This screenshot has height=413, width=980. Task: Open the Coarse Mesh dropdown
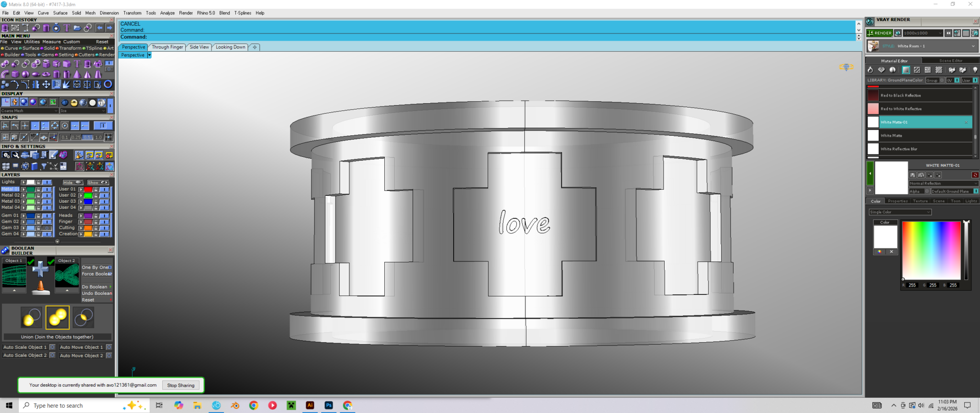click(29, 111)
